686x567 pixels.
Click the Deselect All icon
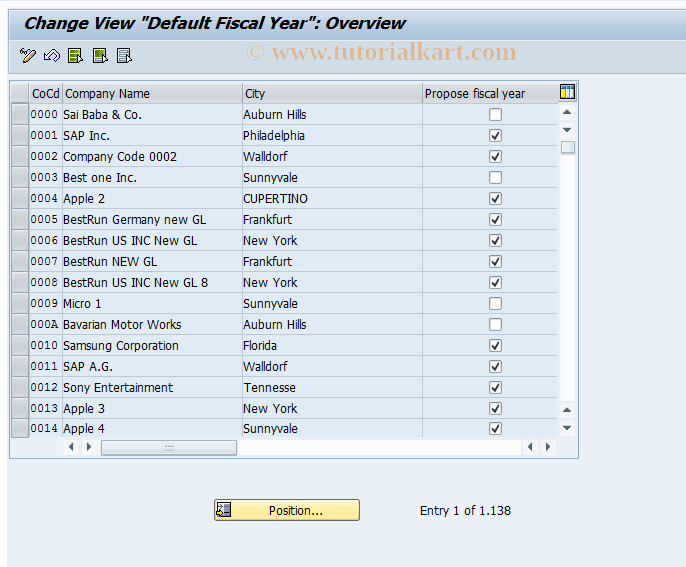click(124, 56)
